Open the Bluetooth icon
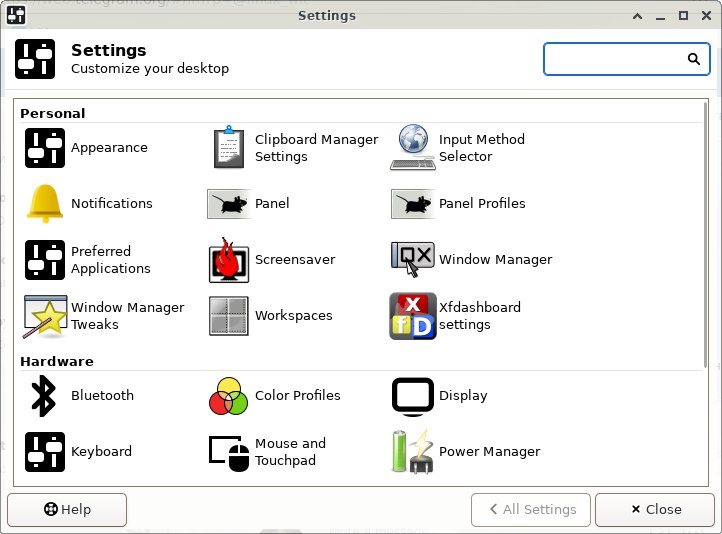 point(44,396)
